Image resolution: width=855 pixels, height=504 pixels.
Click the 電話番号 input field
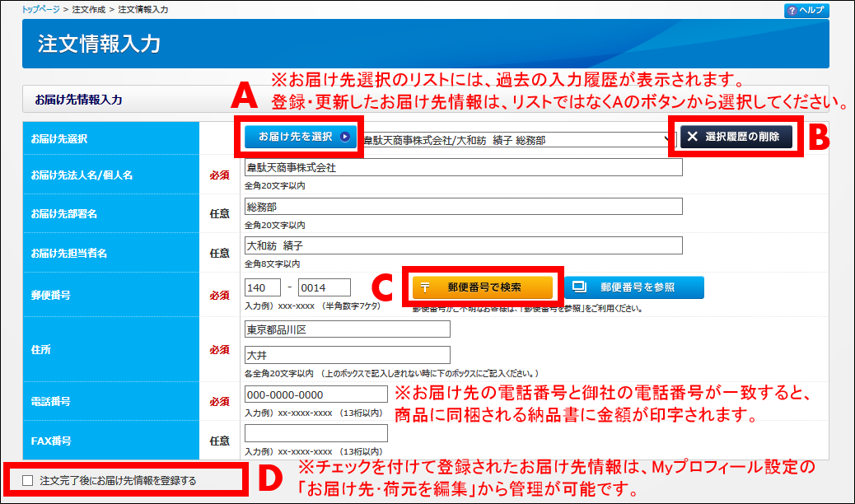(315, 394)
